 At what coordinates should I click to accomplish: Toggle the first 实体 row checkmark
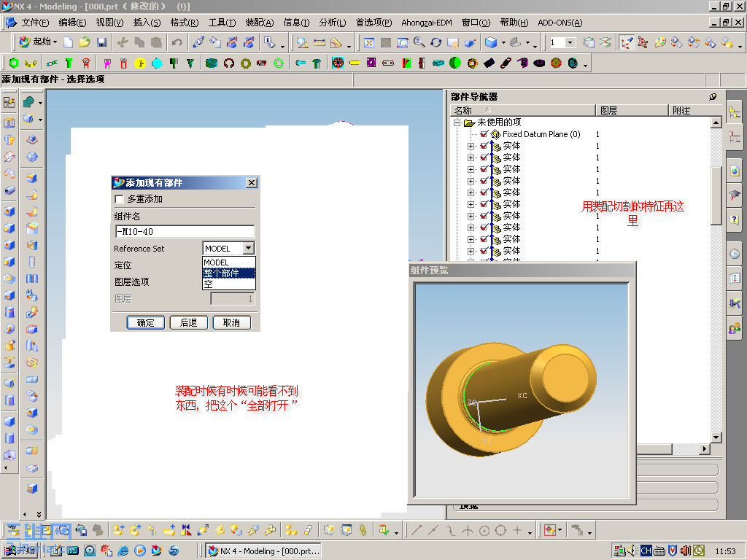(x=484, y=146)
